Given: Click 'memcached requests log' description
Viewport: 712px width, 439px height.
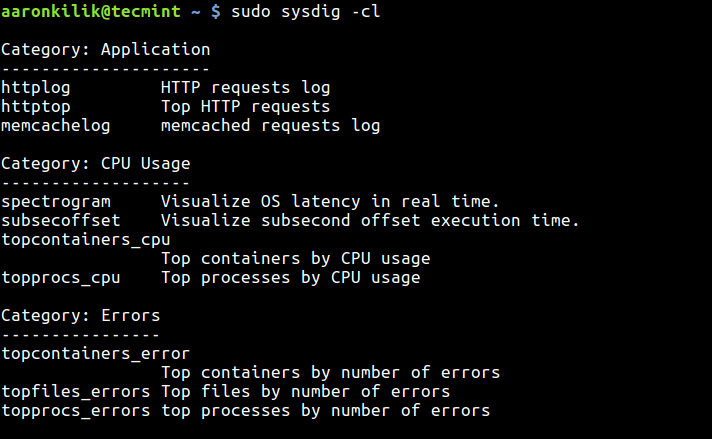Looking at the screenshot, I should 270,126.
